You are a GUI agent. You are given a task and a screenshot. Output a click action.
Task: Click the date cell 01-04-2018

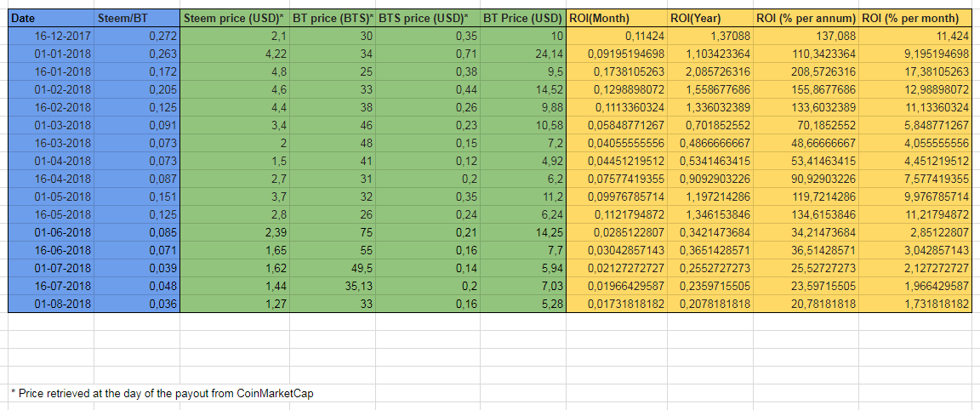[x=51, y=161]
